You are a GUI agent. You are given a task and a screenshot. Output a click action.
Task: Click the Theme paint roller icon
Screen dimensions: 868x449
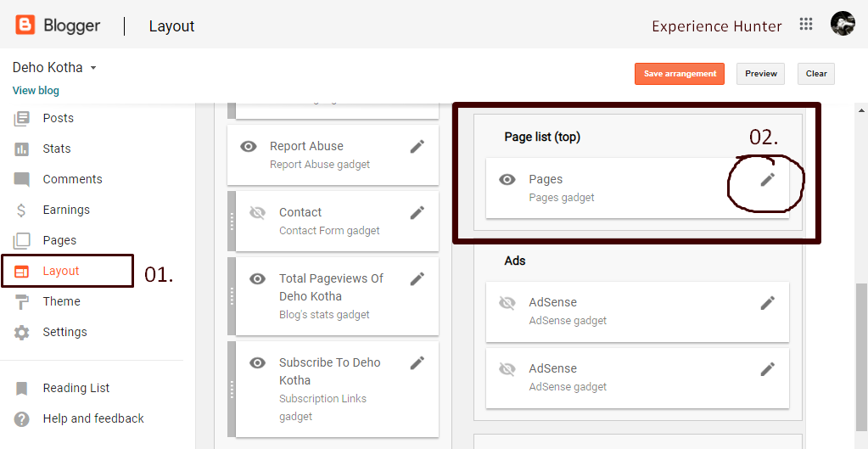pos(21,301)
